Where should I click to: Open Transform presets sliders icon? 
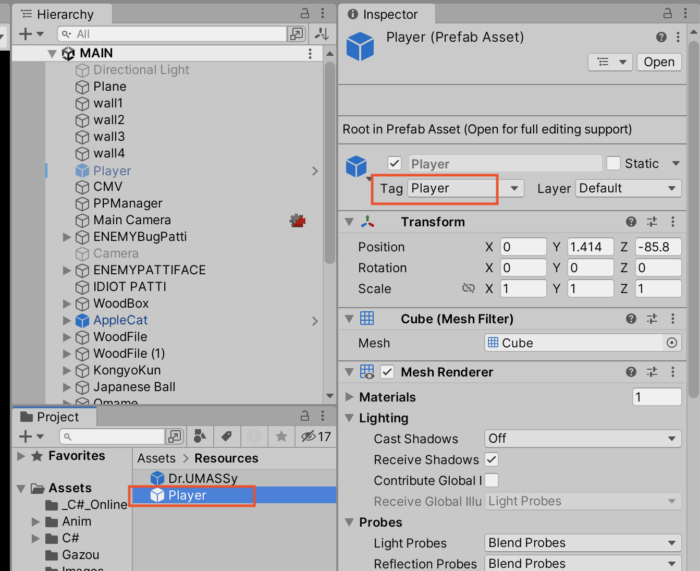click(652, 221)
